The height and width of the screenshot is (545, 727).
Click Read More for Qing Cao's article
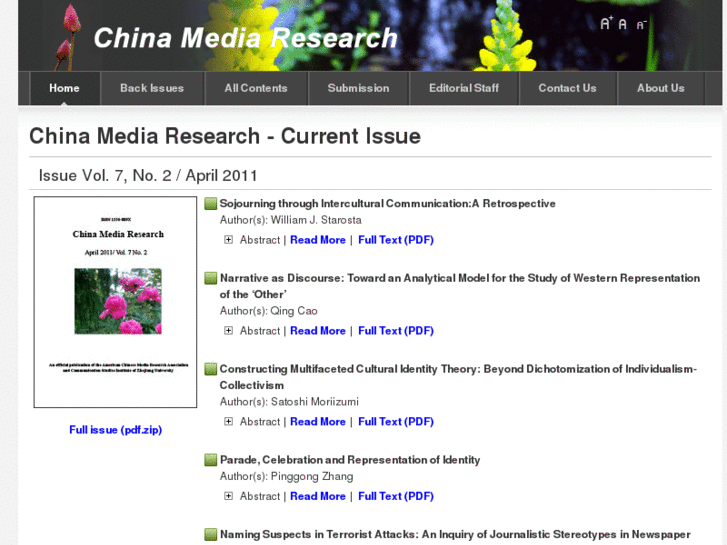pos(318,331)
